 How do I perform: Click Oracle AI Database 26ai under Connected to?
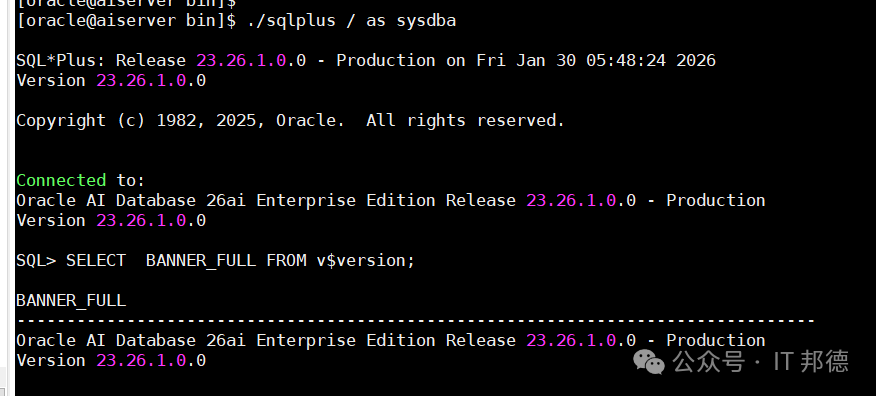click(131, 201)
